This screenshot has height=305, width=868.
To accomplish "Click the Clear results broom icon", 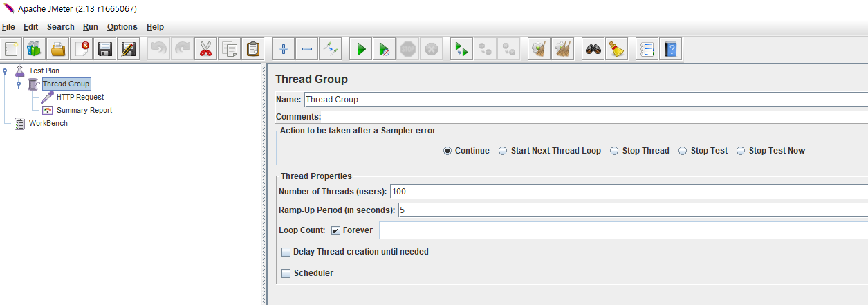I will point(539,49).
